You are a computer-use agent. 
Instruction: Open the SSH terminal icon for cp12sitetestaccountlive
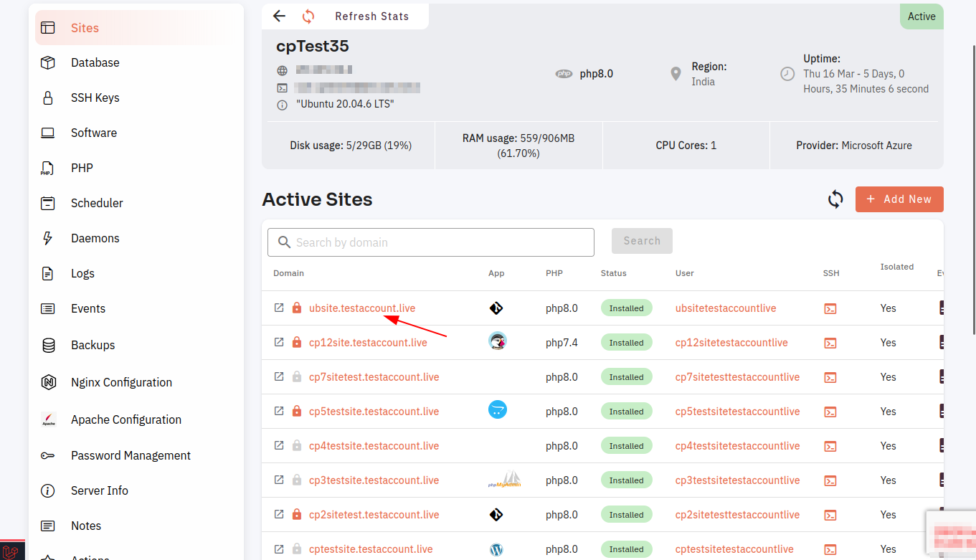click(x=830, y=343)
